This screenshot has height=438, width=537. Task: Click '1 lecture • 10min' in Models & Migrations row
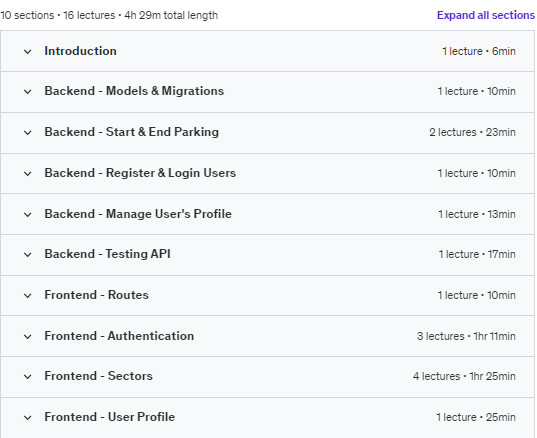pos(476,91)
